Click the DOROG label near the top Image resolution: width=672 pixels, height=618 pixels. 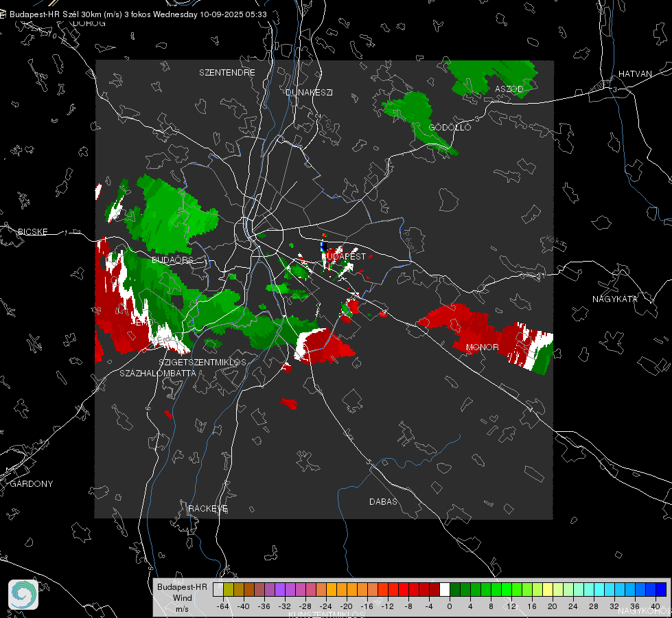click(x=89, y=23)
